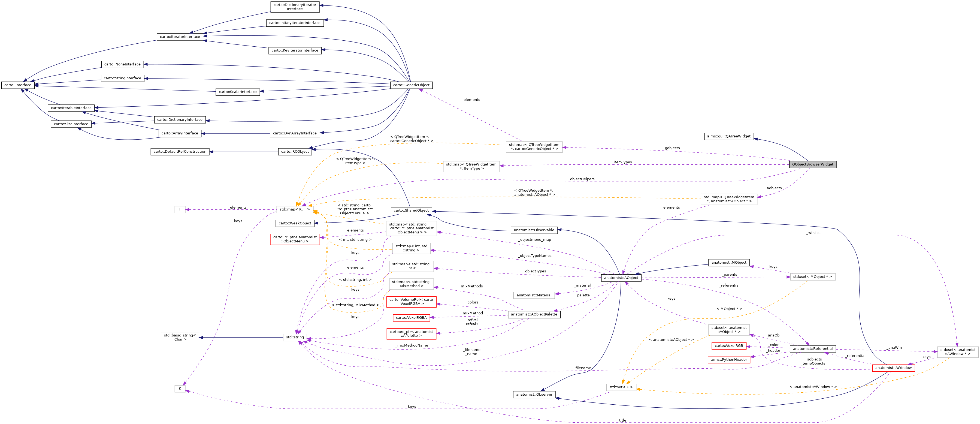Open std::set< anatomist::AWindow * > node
This screenshot has width=980, height=424.
coord(958,352)
